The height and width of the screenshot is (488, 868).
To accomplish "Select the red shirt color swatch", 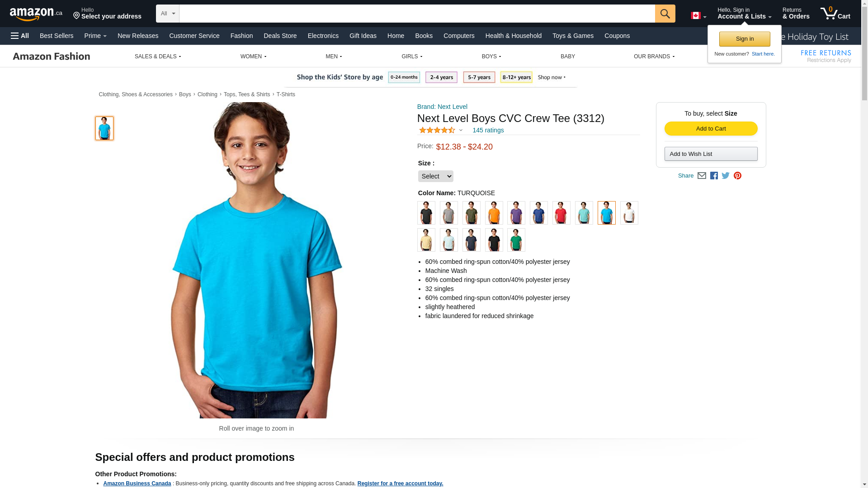I will coord(561,213).
